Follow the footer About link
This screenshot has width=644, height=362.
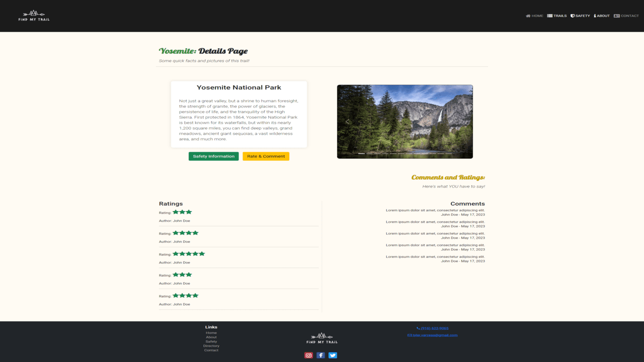pyautogui.click(x=211, y=337)
